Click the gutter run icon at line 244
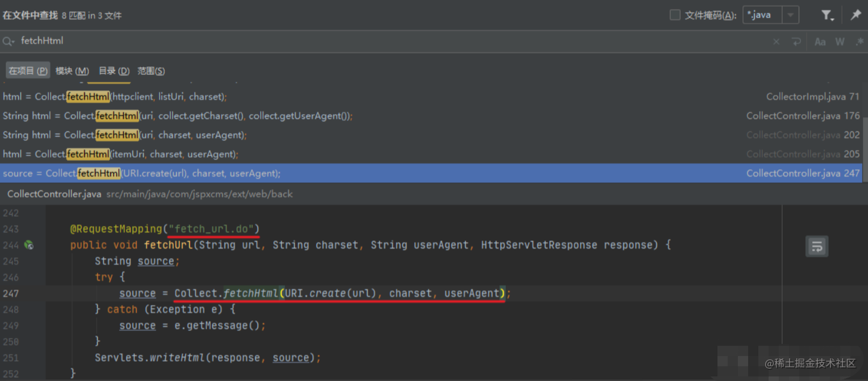The width and height of the screenshot is (868, 381). tap(28, 245)
